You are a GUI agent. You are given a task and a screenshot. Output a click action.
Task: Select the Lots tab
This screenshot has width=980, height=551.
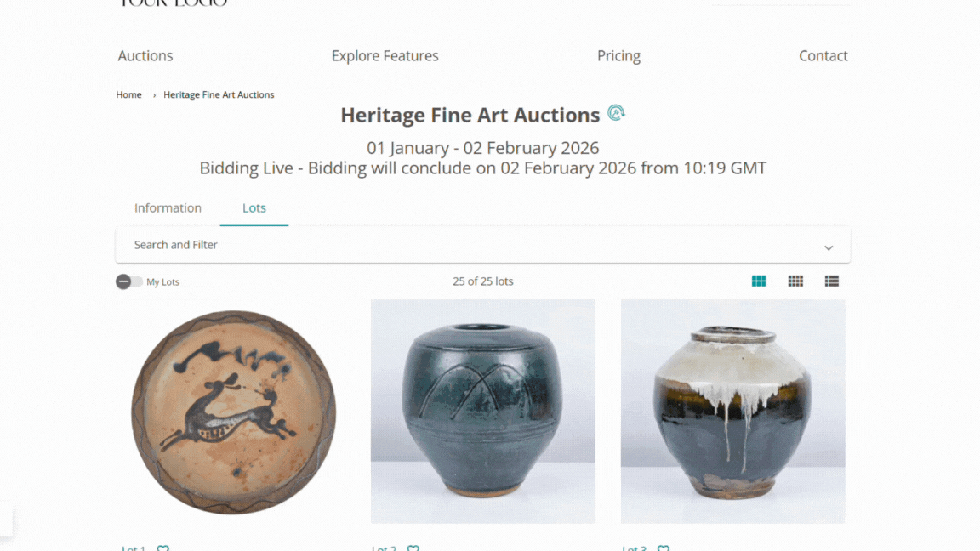[x=254, y=208]
